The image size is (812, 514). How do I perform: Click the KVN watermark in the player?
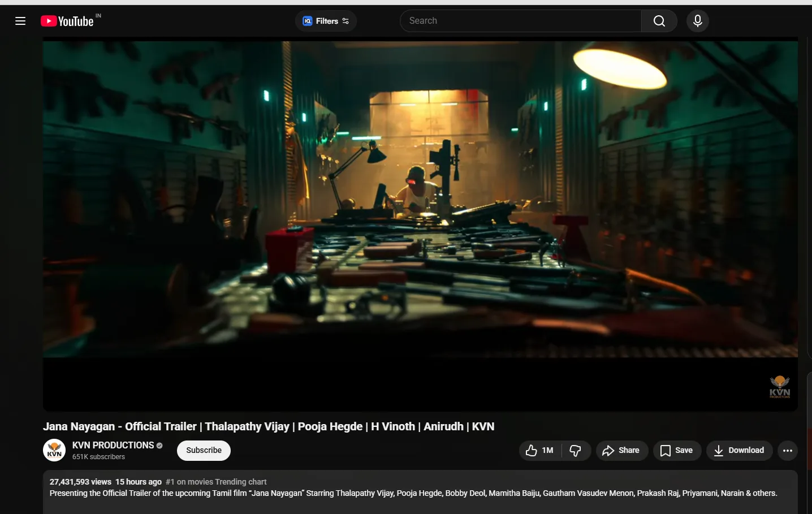[x=779, y=387]
